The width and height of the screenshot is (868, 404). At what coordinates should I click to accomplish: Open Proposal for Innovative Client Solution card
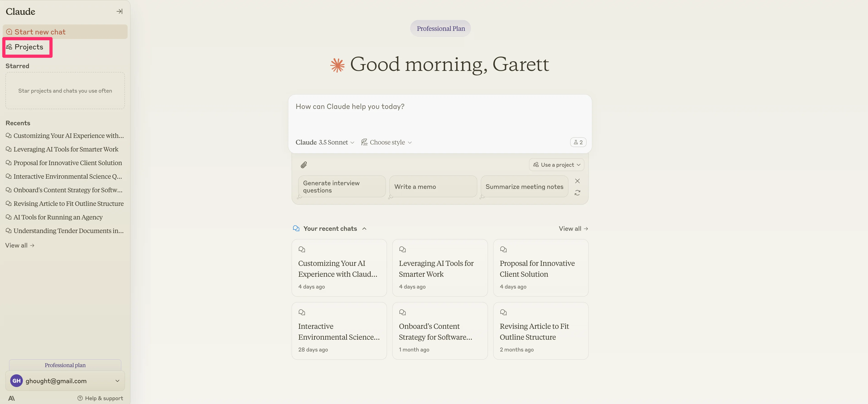coord(541,268)
